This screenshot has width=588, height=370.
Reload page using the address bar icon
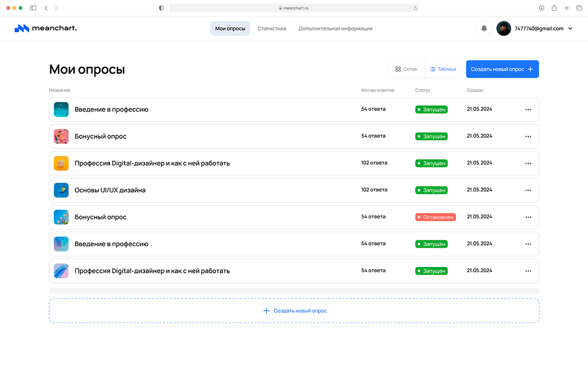(415, 8)
